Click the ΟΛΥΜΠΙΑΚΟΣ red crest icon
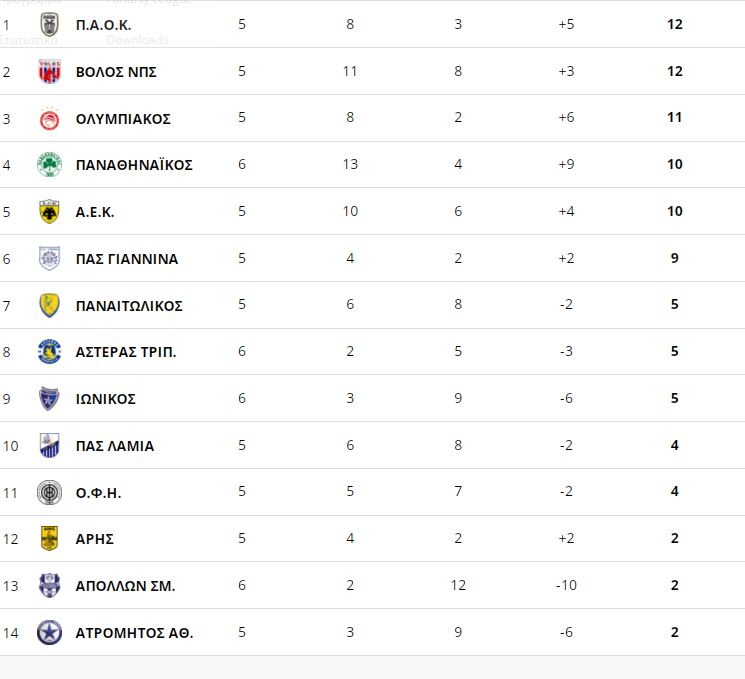Image resolution: width=745 pixels, height=679 pixels. point(49,118)
